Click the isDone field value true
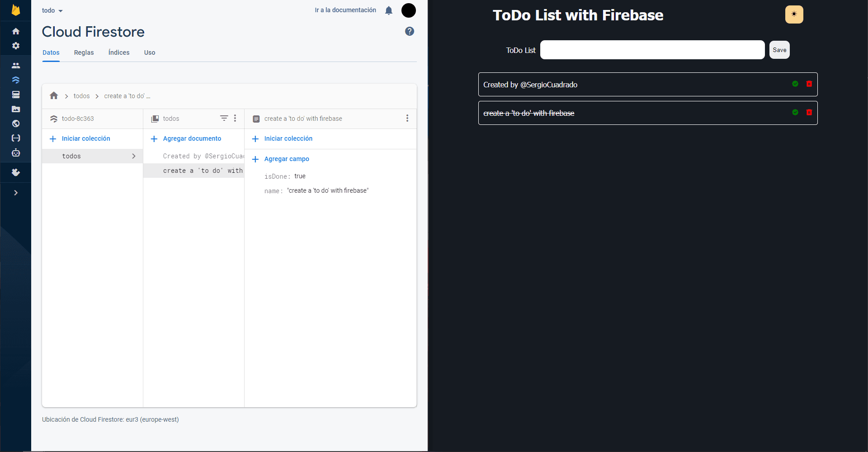 click(300, 176)
